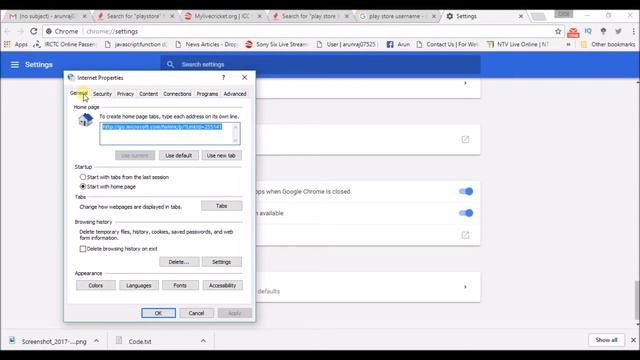Viewport: 640px width, 360px height.
Task: Switch to the Mylivecricket.org tab
Action: coord(223,16)
